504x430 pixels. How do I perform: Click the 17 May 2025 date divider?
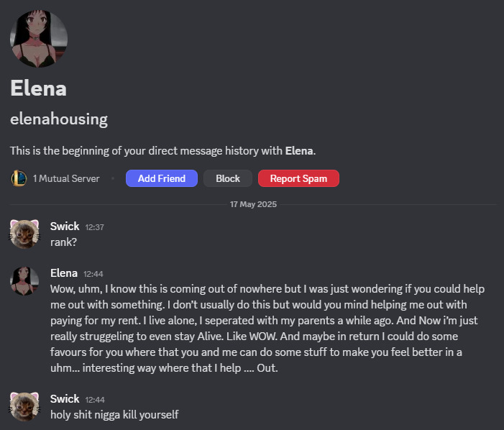pos(253,204)
